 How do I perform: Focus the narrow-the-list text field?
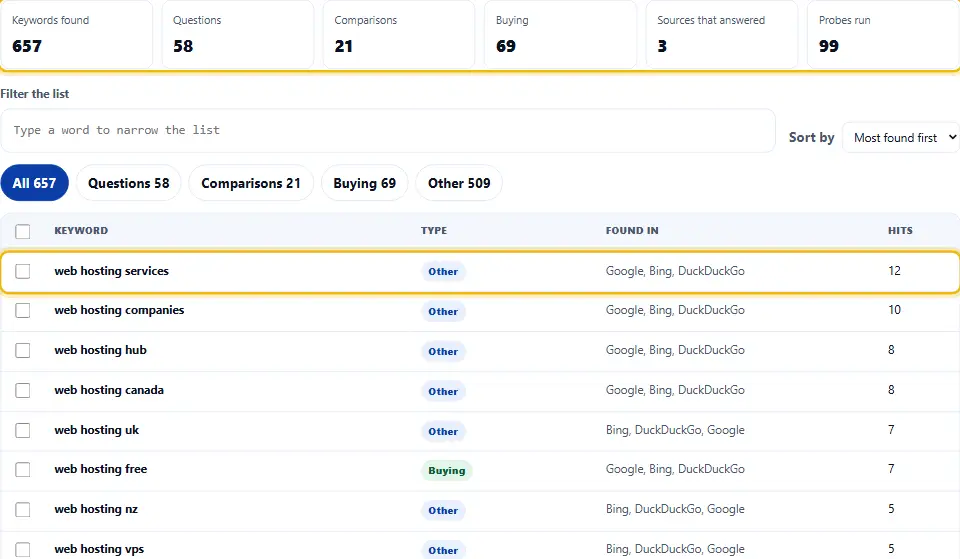coord(388,130)
